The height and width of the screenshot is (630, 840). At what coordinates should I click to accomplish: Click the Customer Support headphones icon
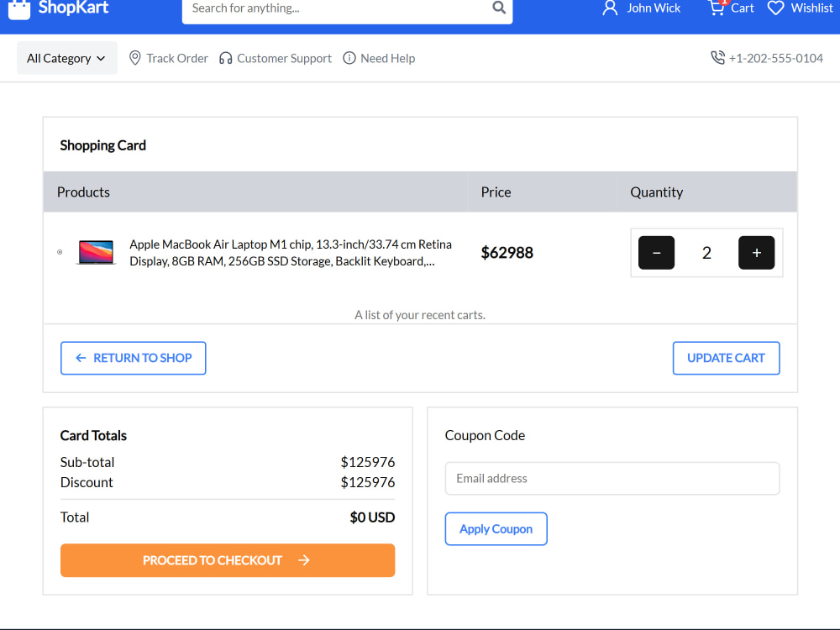tap(225, 58)
